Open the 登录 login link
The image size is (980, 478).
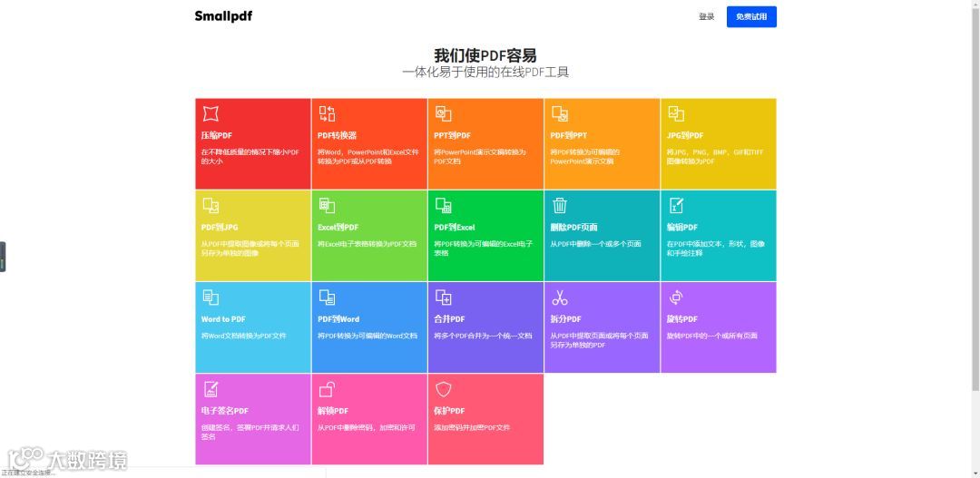click(706, 17)
